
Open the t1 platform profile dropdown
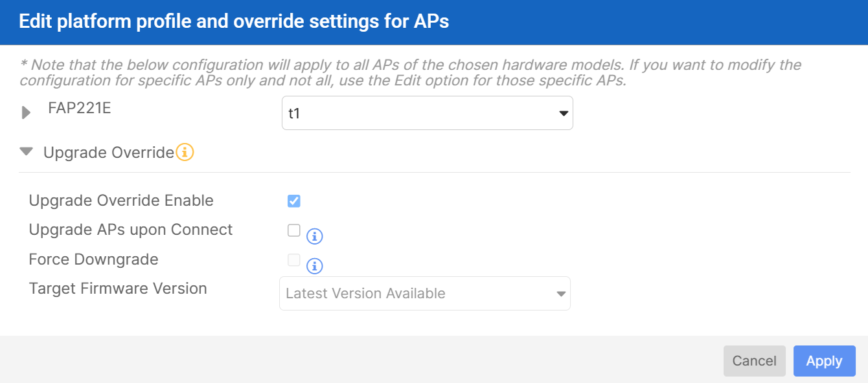(x=428, y=113)
